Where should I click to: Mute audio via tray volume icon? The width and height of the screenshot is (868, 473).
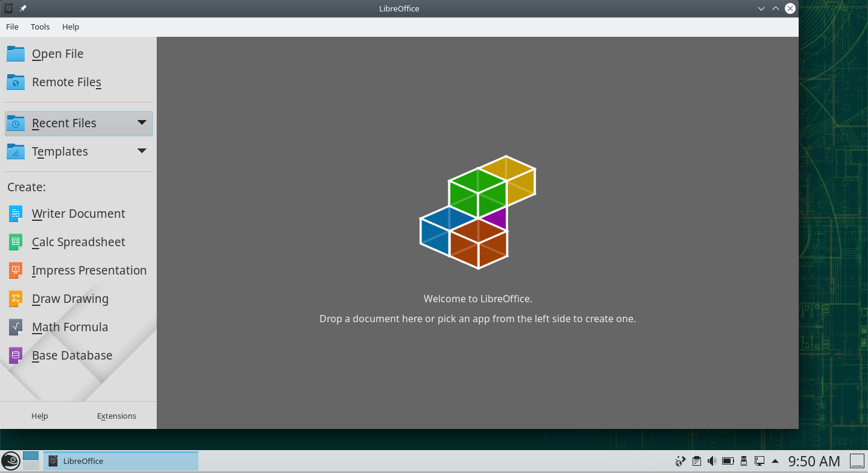[x=712, y=462]
